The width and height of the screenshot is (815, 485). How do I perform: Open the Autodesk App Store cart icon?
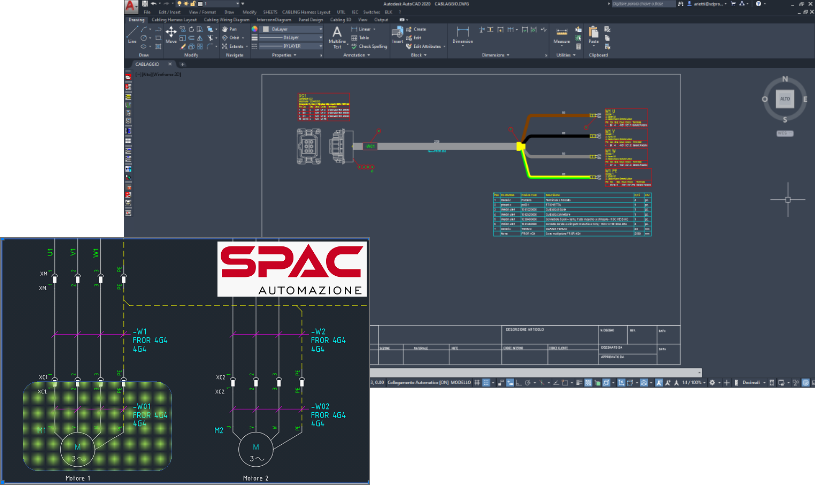[733, 4]
